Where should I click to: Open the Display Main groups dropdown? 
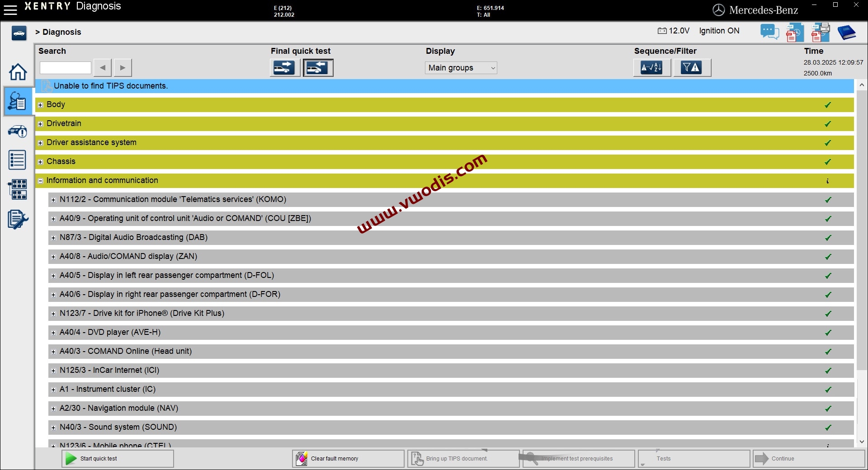click(461, 68)
